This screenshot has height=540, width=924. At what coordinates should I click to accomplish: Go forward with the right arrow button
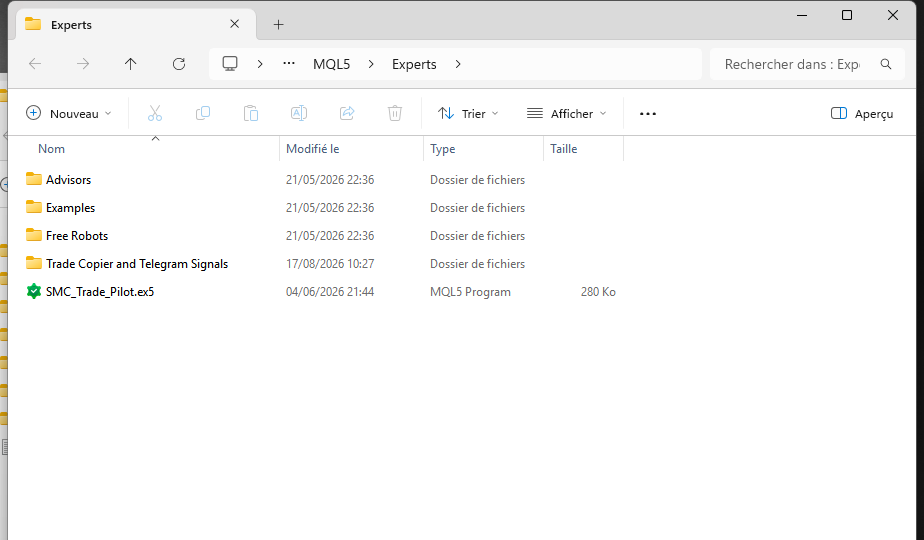tap(83, 64)
